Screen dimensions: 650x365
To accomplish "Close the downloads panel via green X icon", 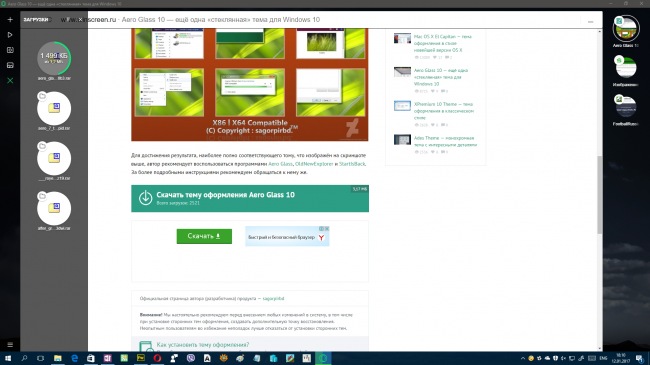I will (10, 80).
